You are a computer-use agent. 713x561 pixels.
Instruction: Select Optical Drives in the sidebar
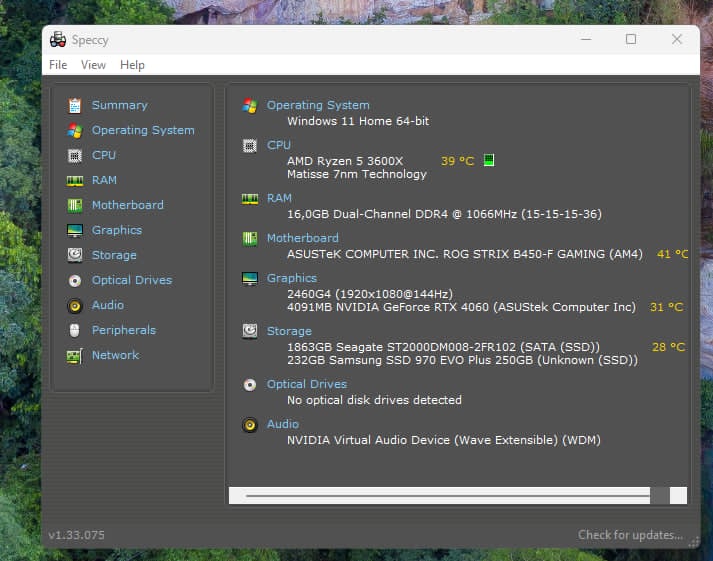[132, 280]
